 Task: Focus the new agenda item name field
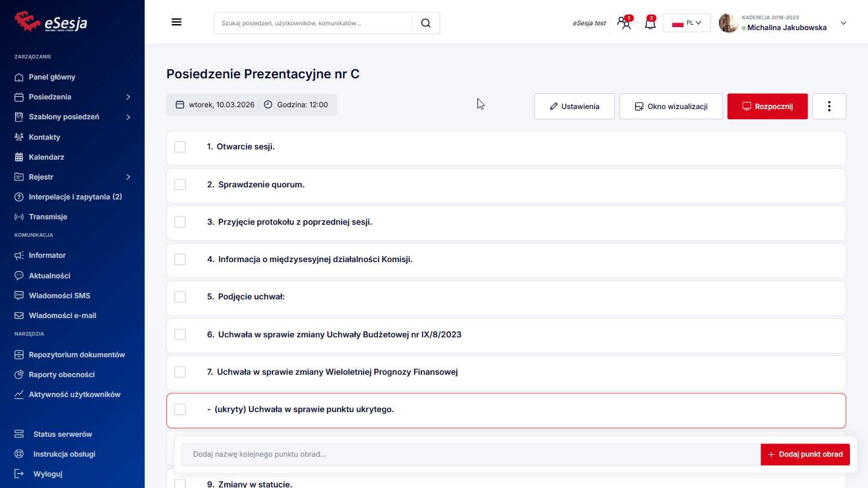coord(470,454)
